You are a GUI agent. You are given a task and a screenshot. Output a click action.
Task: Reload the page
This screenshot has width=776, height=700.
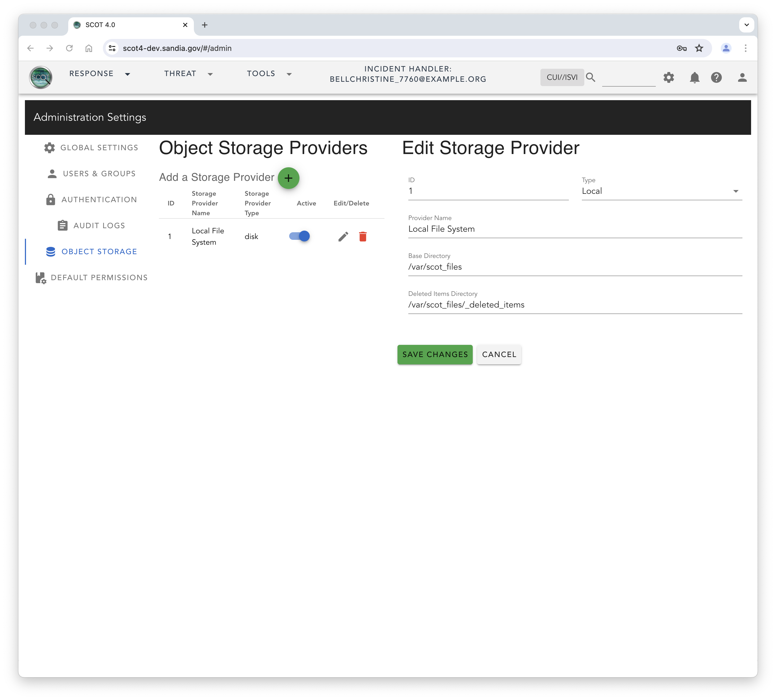[x=69, y=48]
